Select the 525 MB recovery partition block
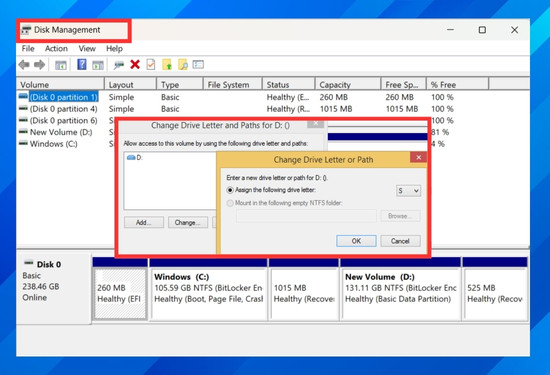The height and width of the screenshot is (375, 550). click(x=495, y=294)
